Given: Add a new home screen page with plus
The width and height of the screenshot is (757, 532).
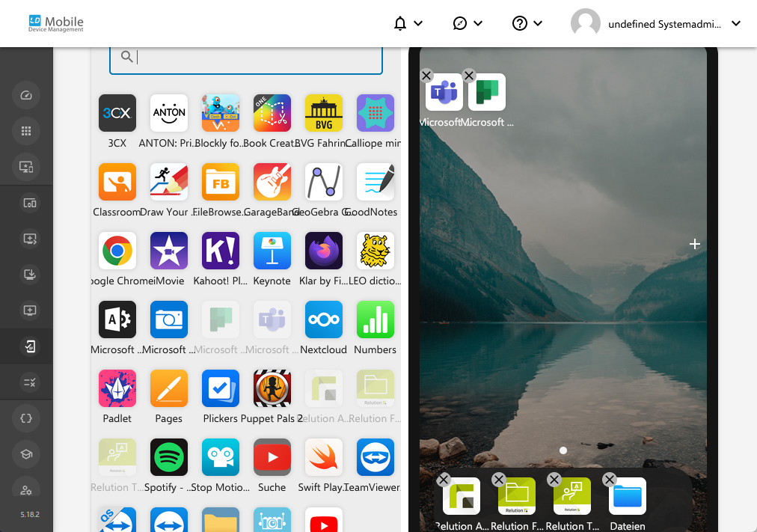Looking at the screenshot, I should [x=695, y=244].
